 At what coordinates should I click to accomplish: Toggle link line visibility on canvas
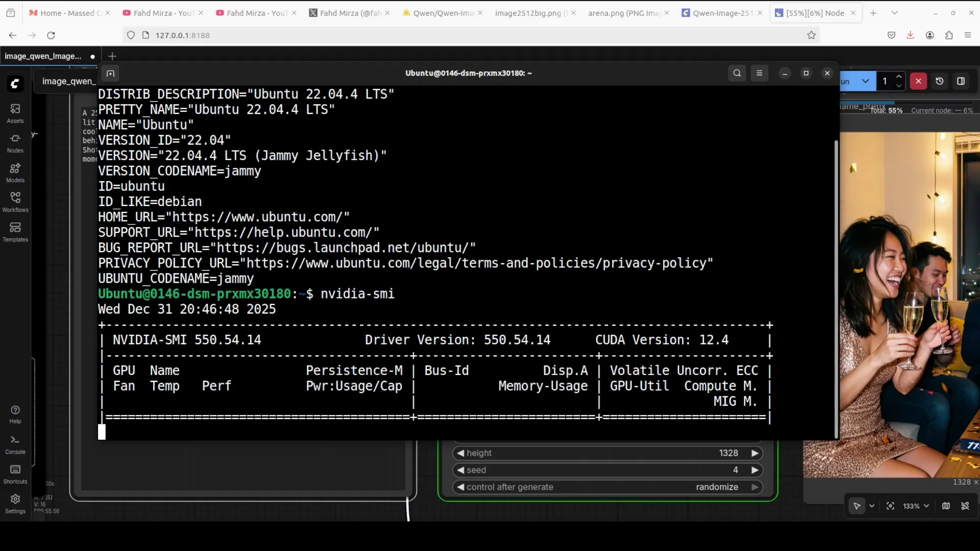(x=966, y=506)
